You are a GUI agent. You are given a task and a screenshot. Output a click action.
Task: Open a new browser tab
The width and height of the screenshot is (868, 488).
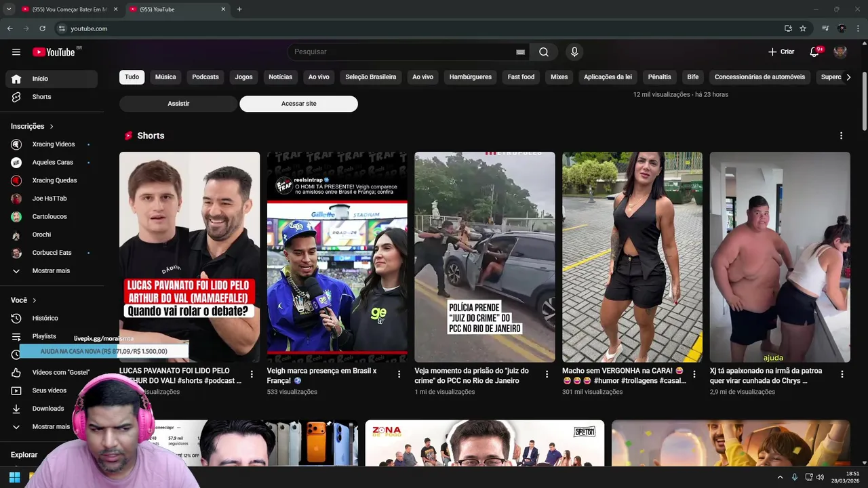(x=239, y=9)
